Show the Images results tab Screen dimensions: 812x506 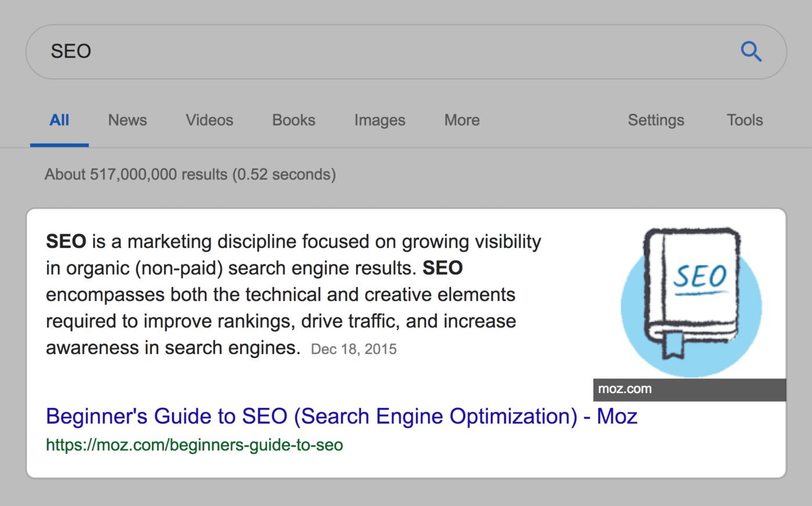click(x=380, y=120)
